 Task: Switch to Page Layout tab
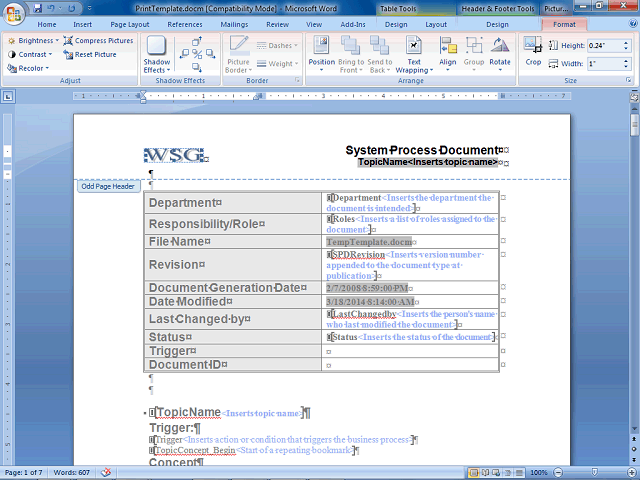coord(130,24)
